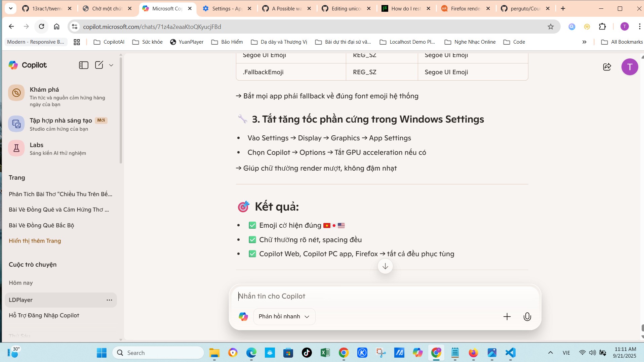Open LDPlayer conversation options menu

109,300
